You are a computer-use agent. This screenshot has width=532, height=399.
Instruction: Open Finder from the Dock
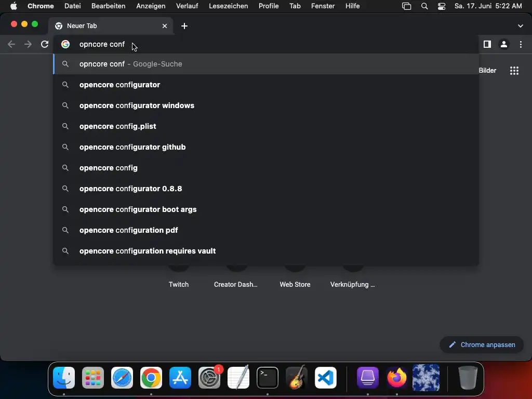64,378
